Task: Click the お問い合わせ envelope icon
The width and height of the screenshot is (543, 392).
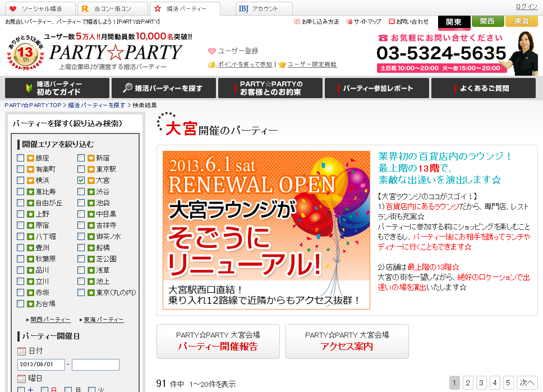Action: tap(392, 21)
